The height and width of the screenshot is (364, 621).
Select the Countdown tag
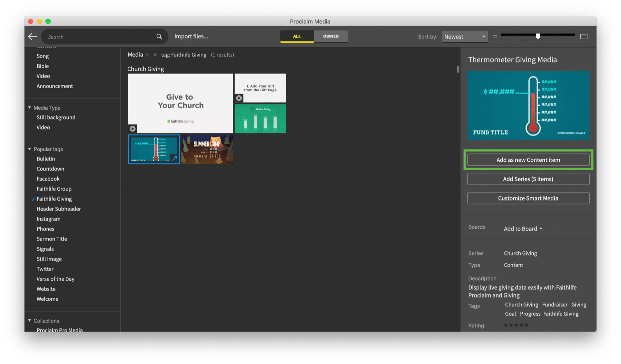[50, 169]
